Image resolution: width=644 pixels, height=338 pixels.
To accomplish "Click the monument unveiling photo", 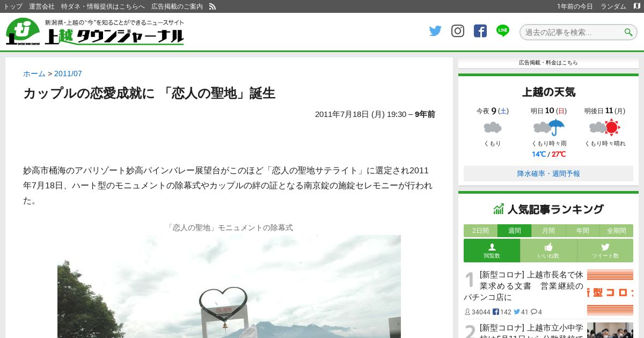I will 229,286.
